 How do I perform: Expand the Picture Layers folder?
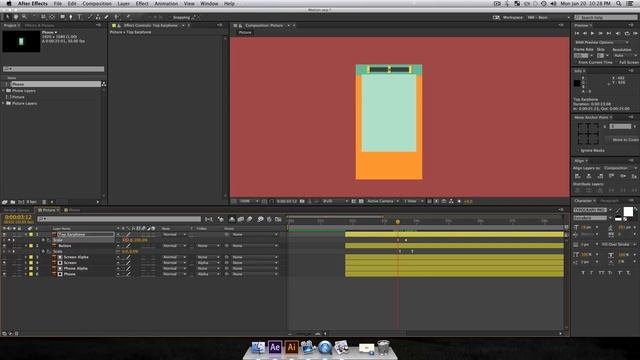pyautogui.click(x=3, y=104)
